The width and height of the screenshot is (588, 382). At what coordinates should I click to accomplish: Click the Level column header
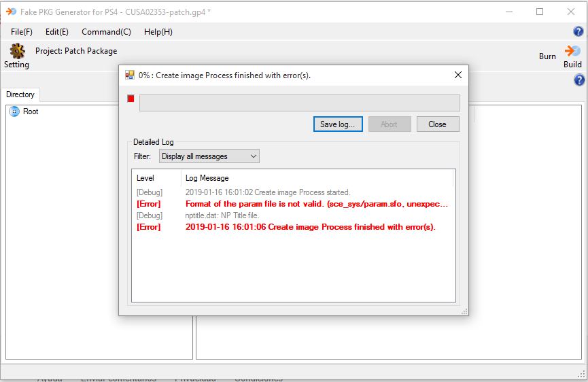tap(156, 178)
